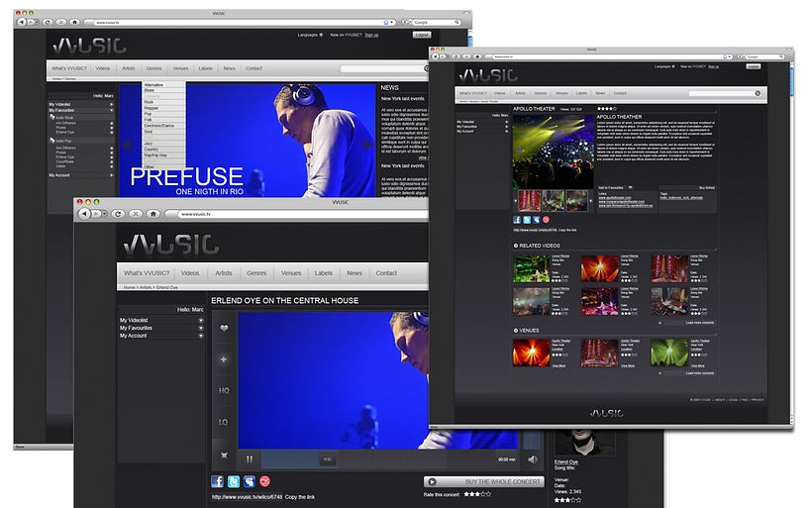Click the BUY THE WHOLE CONCERT button
812x508 pixels.
(x=483, y=481)
